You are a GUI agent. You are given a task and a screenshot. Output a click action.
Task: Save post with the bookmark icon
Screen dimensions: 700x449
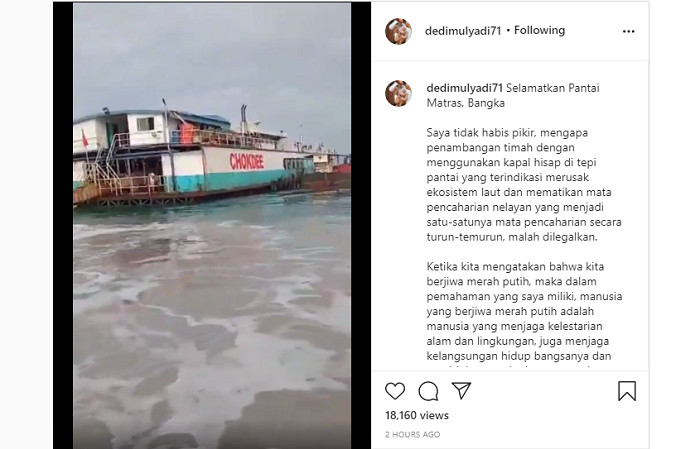[627, 391]
